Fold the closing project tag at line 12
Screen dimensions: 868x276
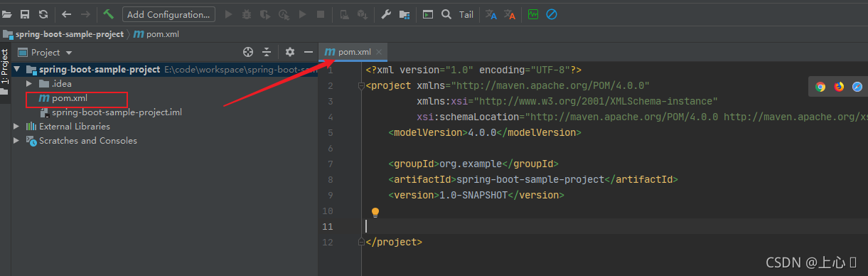click(x=360, y=242)
